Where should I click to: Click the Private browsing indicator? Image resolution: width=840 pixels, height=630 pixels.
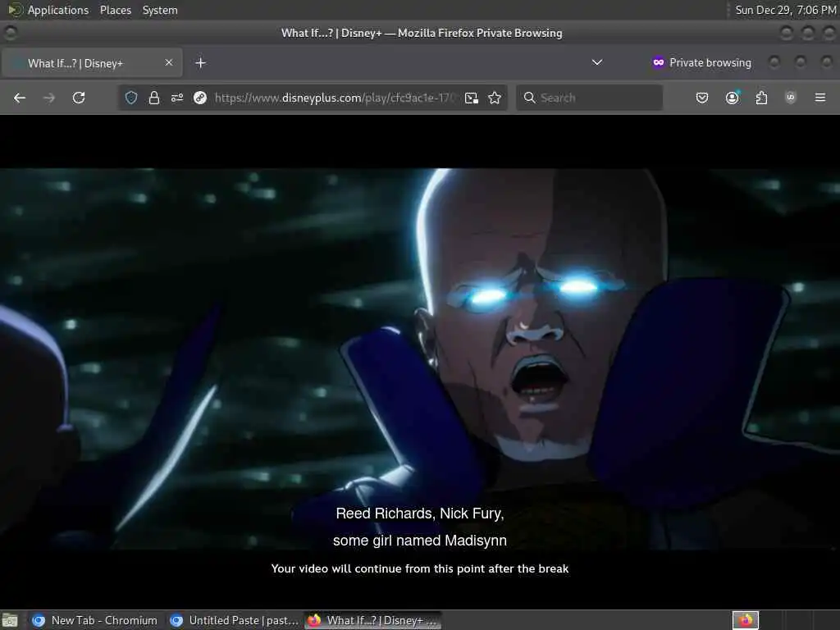coord(701,62)
